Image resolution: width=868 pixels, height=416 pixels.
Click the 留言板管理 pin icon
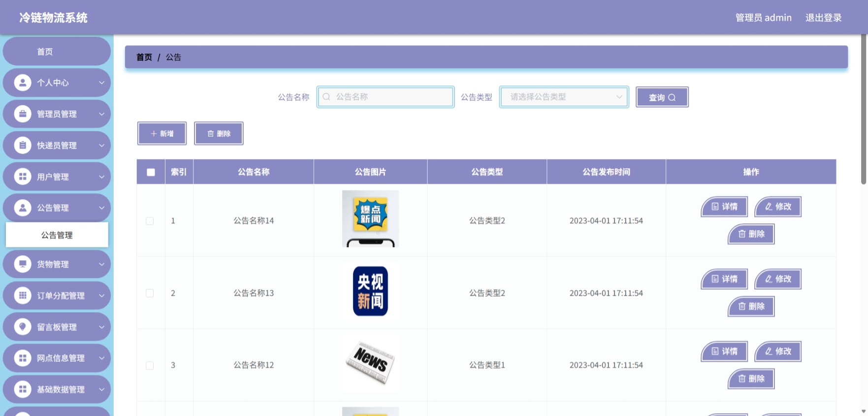pyautogui.click(x=23, y=327)
